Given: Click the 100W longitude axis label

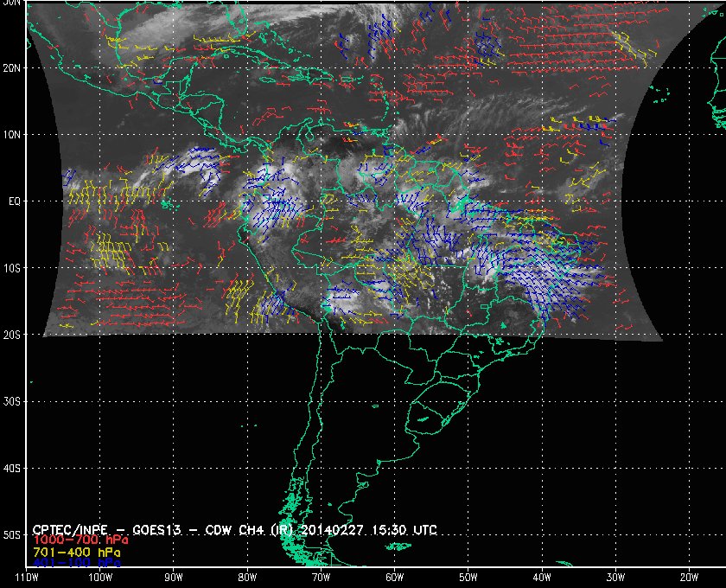Looking at the screenshot, I should coord(100,577).
